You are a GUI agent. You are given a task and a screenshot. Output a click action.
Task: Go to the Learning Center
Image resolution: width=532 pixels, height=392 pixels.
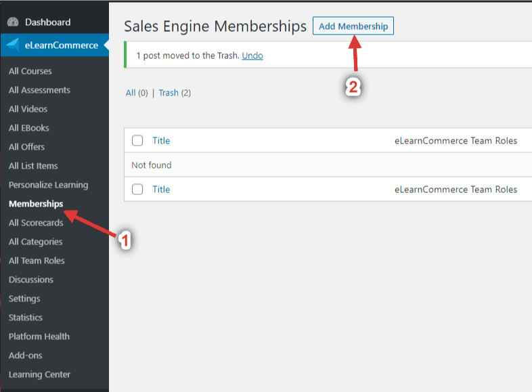tap(39, 374)
